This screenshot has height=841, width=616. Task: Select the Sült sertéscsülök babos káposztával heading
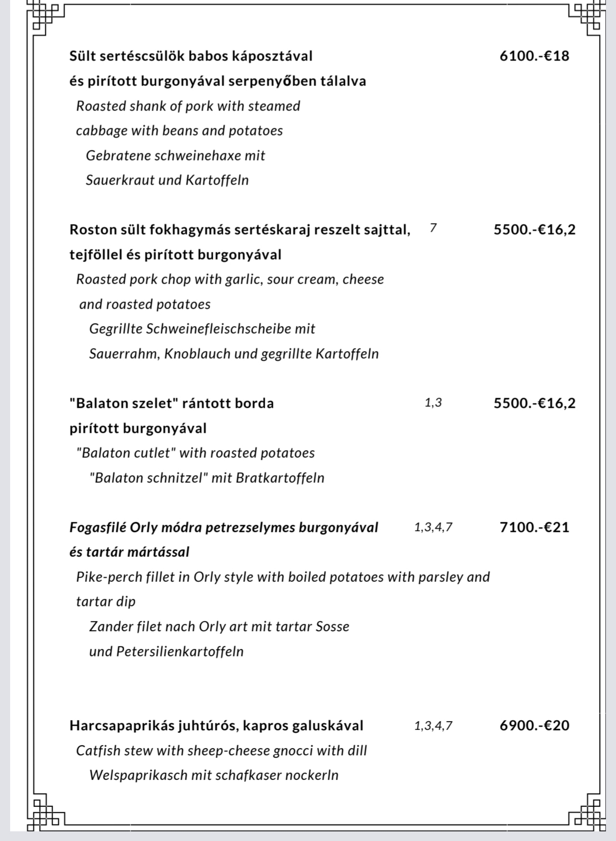(x=191, y=56)
